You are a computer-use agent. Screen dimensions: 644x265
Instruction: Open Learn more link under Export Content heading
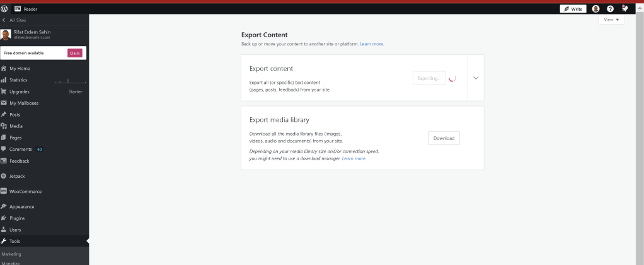tap(372, 44)
